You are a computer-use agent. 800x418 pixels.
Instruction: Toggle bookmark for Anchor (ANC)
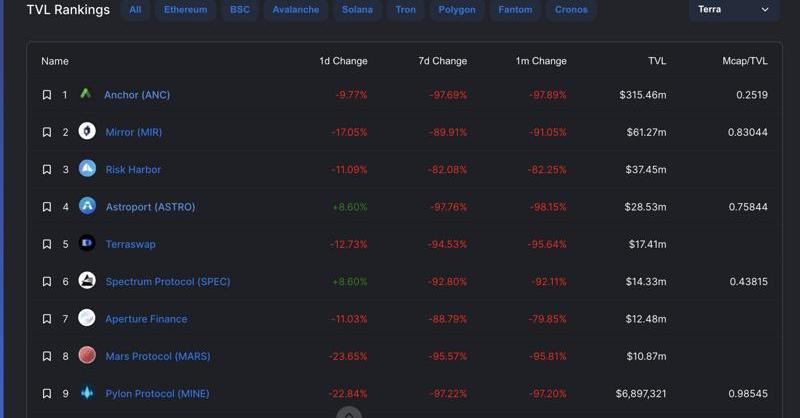47,95
